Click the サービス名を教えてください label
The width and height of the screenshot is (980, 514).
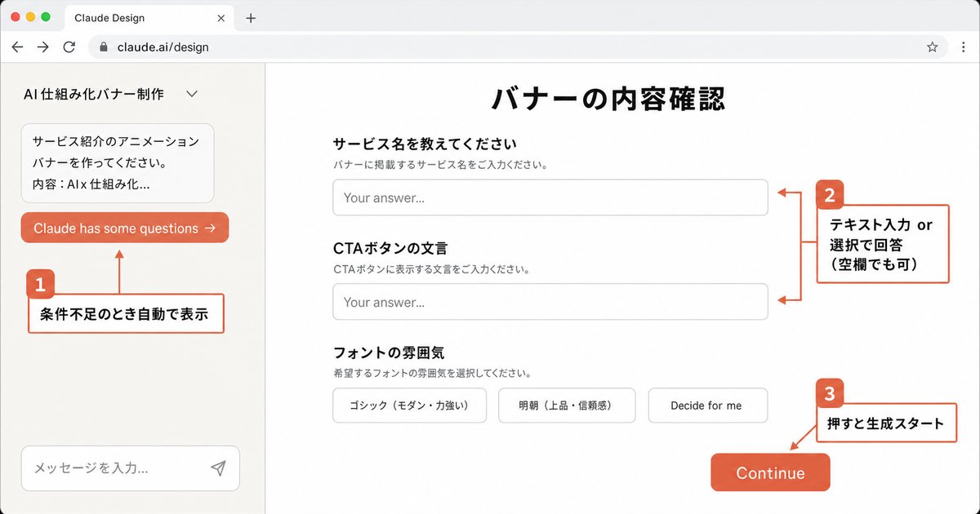(425, 144)
